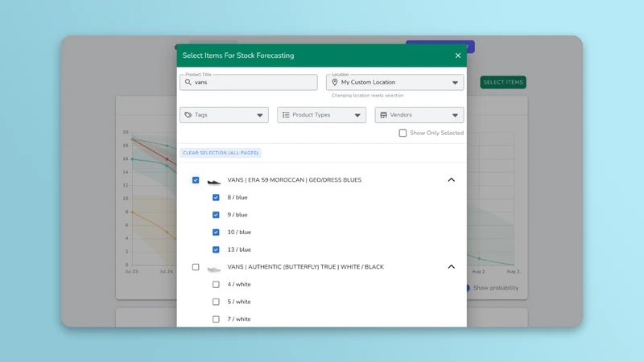Uncheck the 9 / blue variant

[216, 215]
